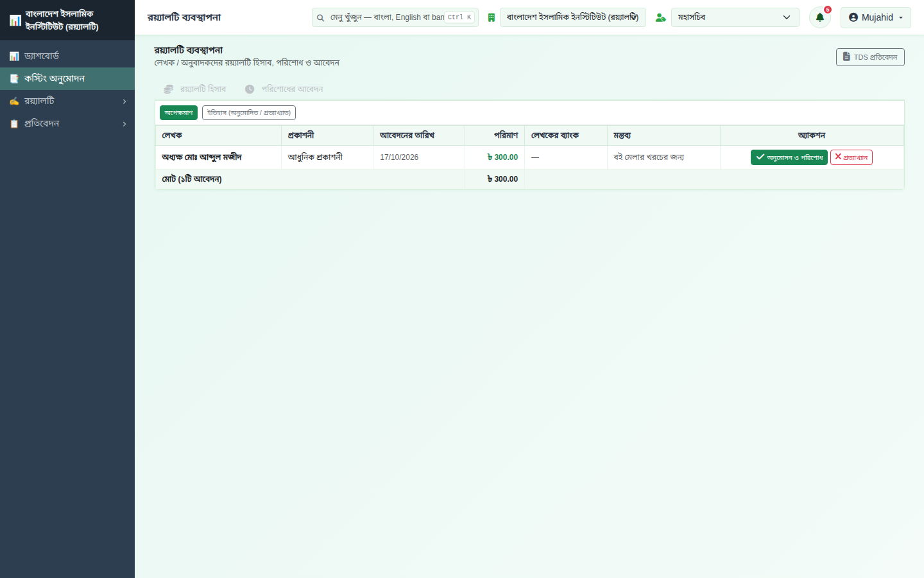Click the green user role icon

(660, 18)
